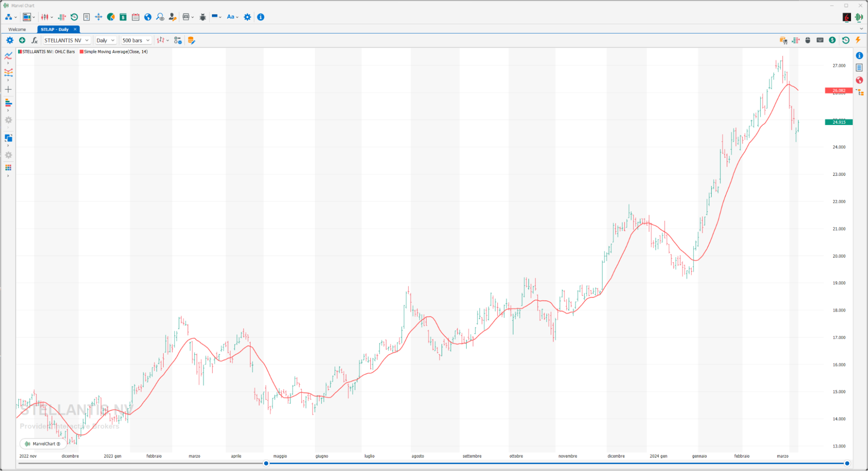868x471 pixels.
Task: Expand the tab list chevron at right
Action: [x=861, y=29]
